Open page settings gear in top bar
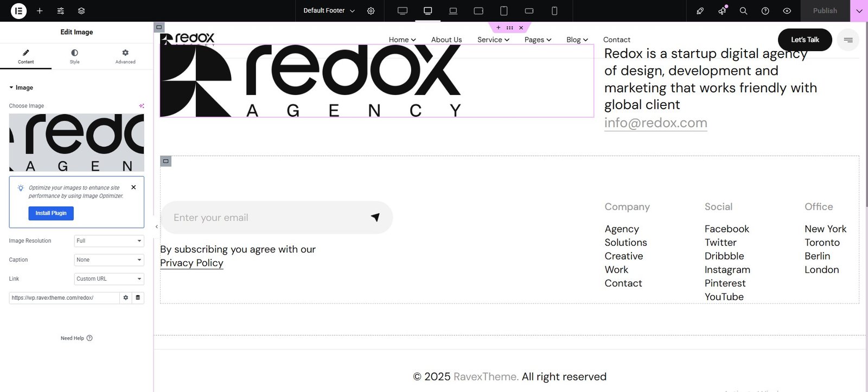Viewport: 868px width, 392px height. (x=371, y=11)
